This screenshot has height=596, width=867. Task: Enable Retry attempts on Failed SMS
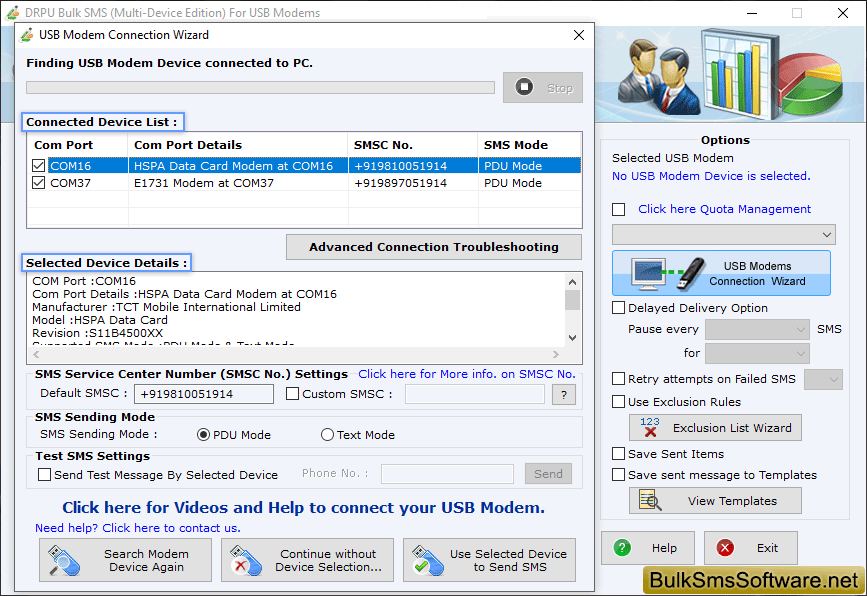(619, 379)
